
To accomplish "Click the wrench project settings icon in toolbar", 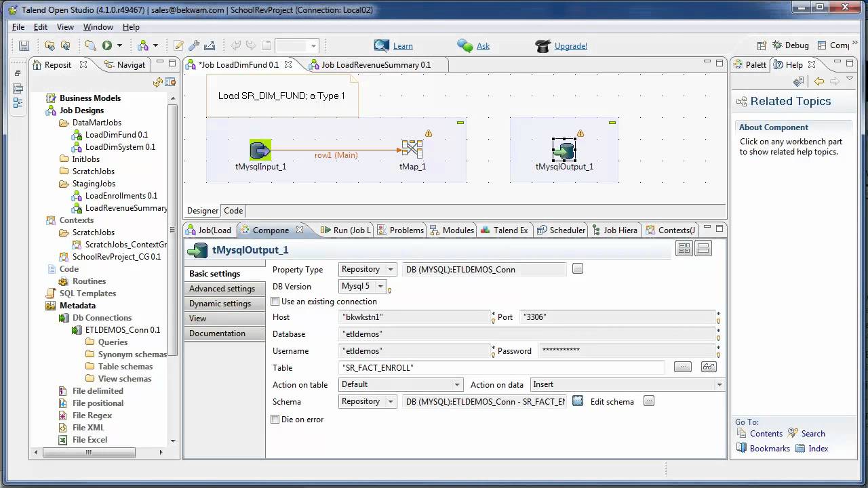I will point(194,45).
